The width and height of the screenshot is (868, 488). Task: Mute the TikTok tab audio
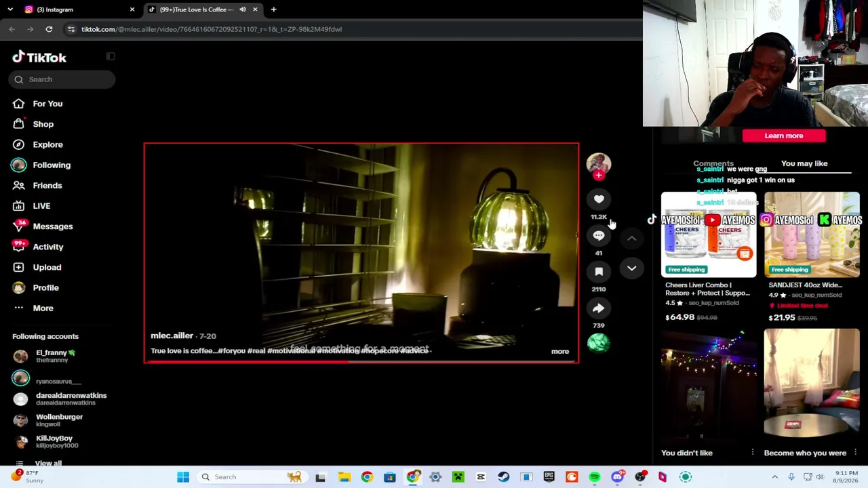tap(242, 9)
